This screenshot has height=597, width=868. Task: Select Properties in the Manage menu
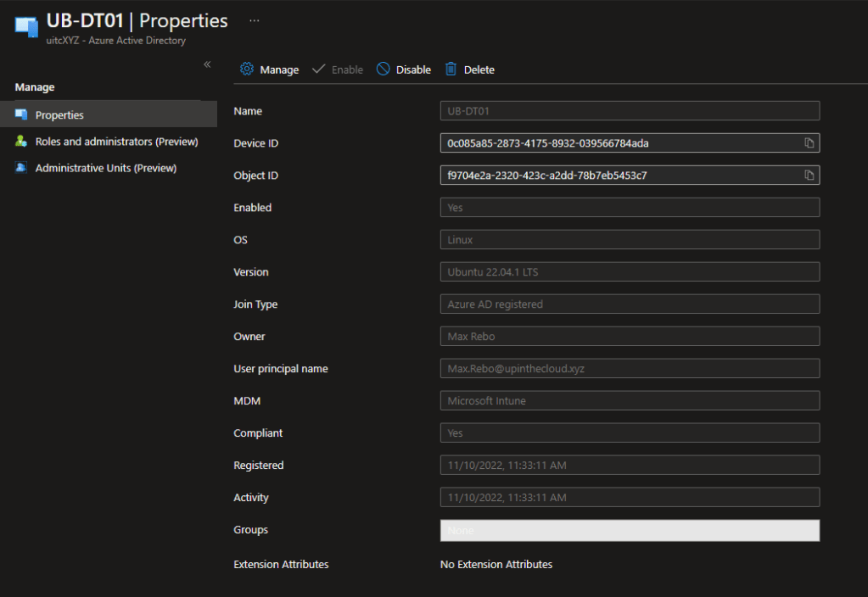(x=59, y=114)
